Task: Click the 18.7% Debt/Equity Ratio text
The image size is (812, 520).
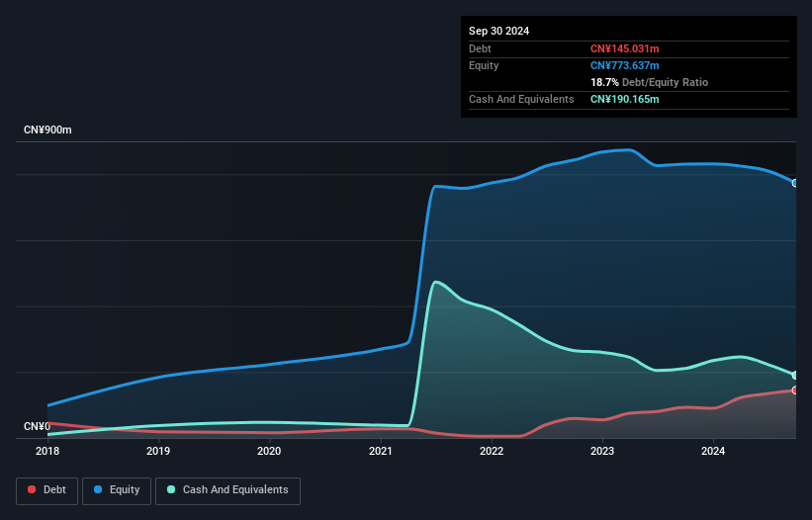Action: pos(649,82)
